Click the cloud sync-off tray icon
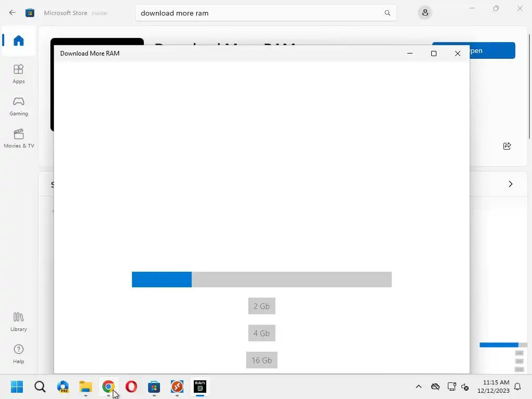 coord(435,387)
